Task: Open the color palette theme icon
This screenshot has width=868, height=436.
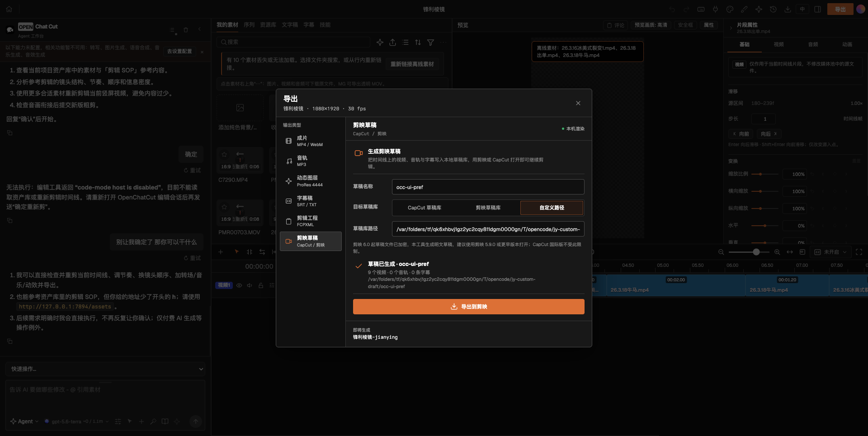Action: coord(730,9)
